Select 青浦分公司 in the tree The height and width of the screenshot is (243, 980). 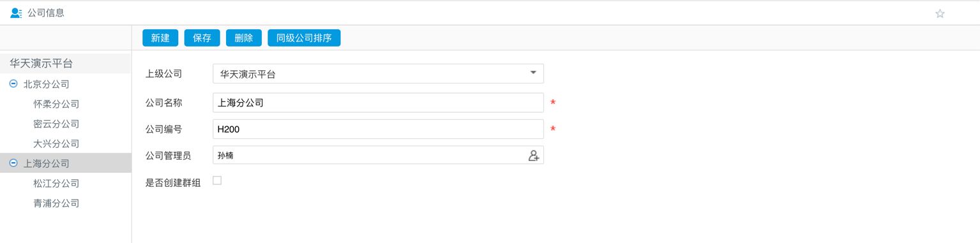56,203
